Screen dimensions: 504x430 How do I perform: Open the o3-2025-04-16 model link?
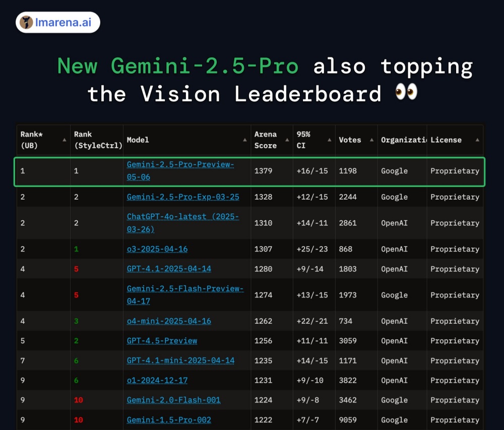(x=157, y=249)
